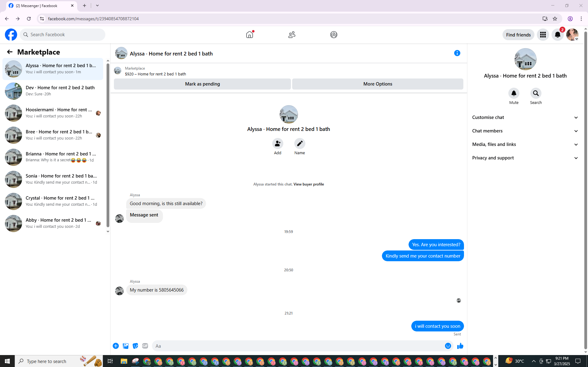588x367 pixels.
Task: Click Mark as pending button
Action: [x=202, y=84]
